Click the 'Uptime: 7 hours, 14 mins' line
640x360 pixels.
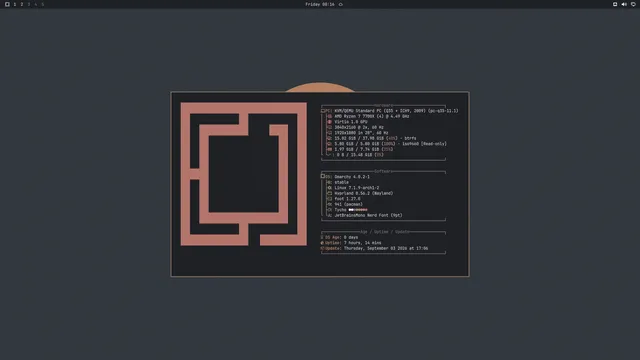[x=351, y=243]
